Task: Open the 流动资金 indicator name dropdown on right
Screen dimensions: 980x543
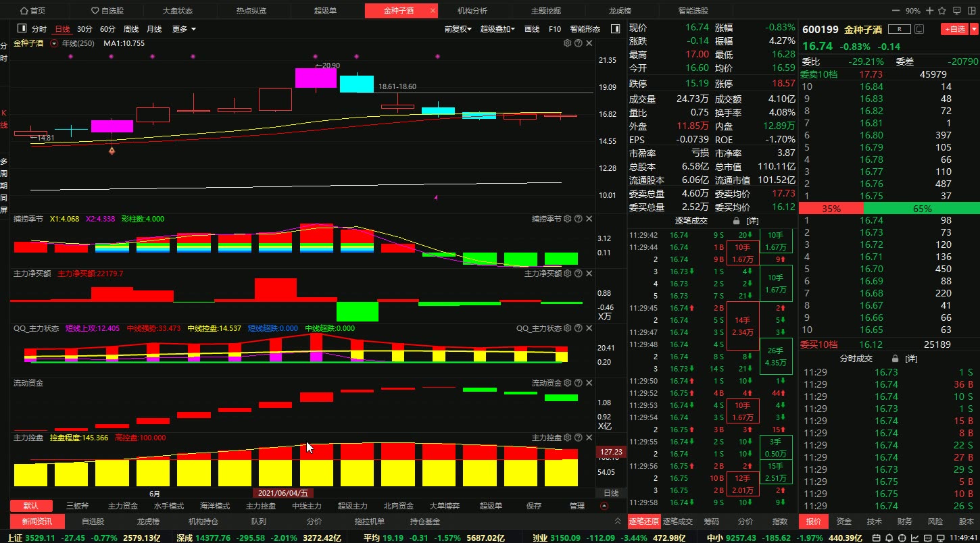Action: (547, 383)
